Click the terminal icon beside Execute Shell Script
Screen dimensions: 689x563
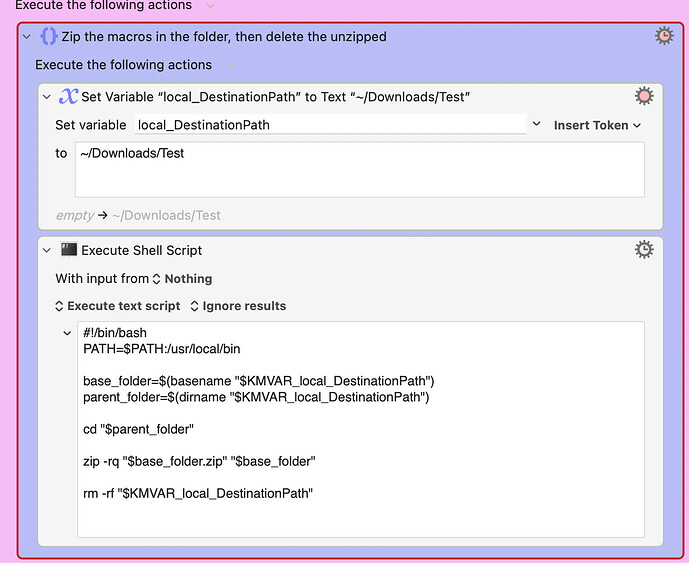[x=68, y=249]
